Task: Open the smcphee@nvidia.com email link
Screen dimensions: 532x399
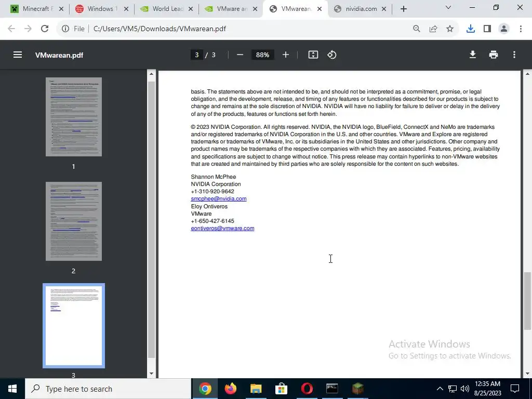Action: (219, 199)
